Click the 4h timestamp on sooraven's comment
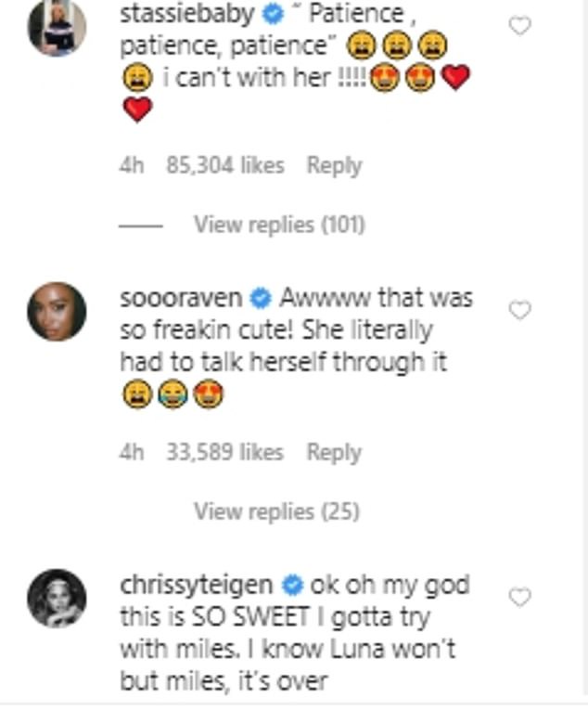The image size is (588, 710). pyautogui.click(x=132, y=452)
